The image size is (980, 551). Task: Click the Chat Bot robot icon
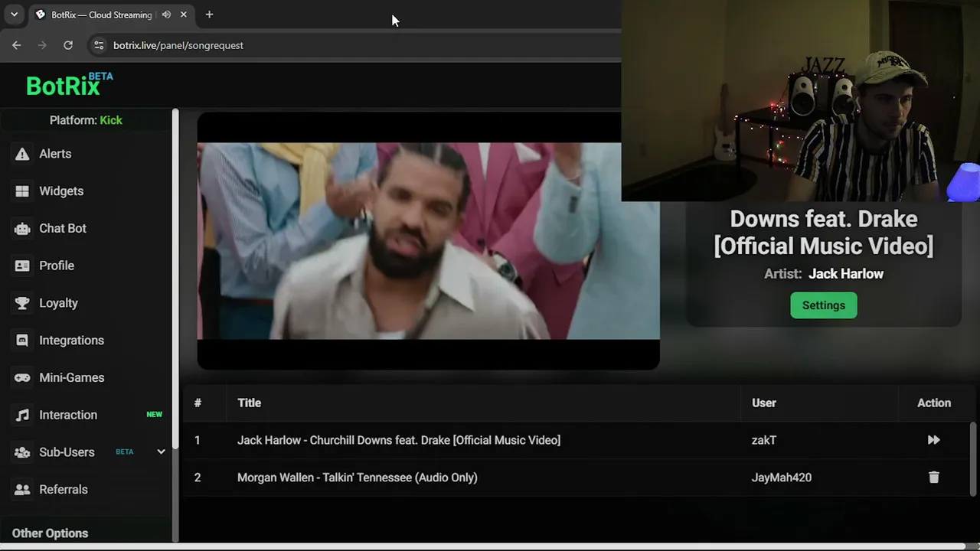coord(22,228)
